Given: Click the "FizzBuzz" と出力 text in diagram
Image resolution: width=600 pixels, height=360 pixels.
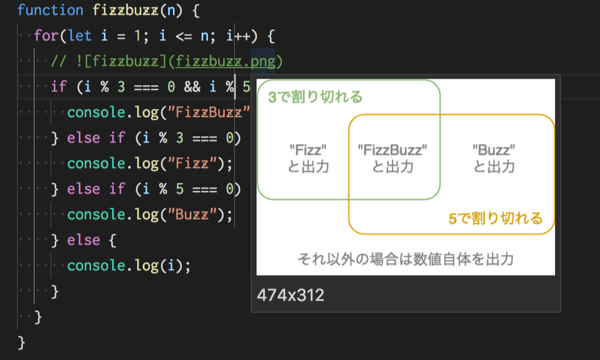Looking at the screenshot, I should point(392,158).
